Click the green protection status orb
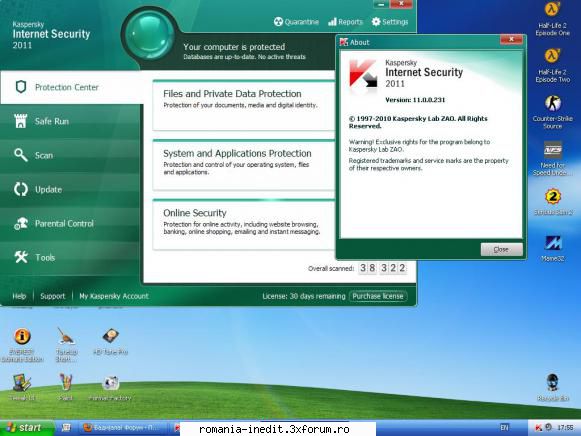 pyautogui.click(x=150, y=35)
